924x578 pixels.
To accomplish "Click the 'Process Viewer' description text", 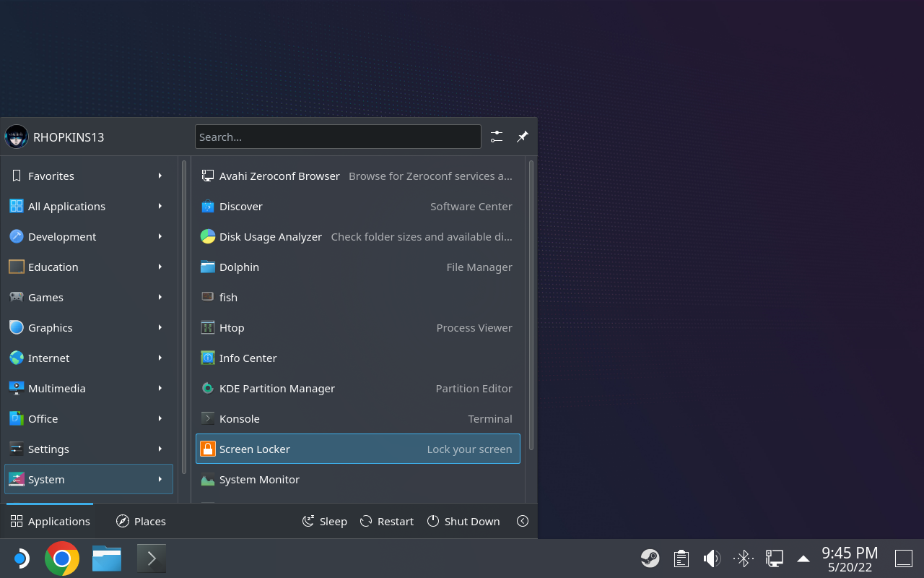I will point(474,327).
